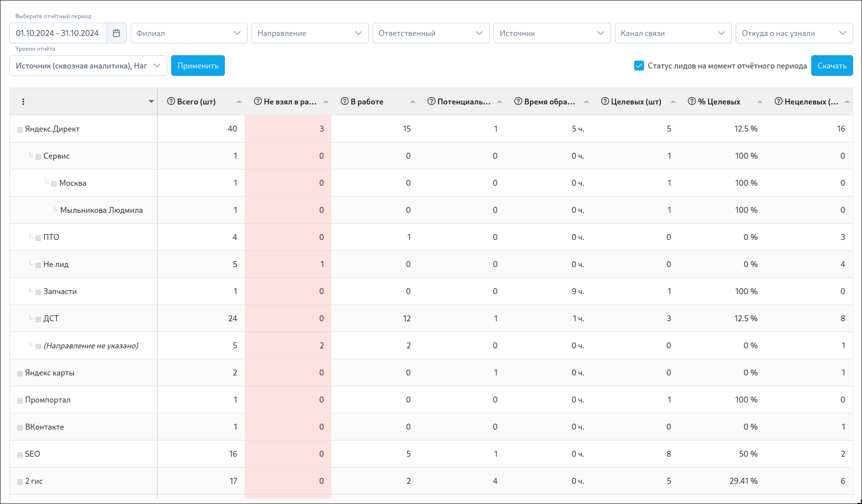Click help icon beside В работе header

(345, 101)
